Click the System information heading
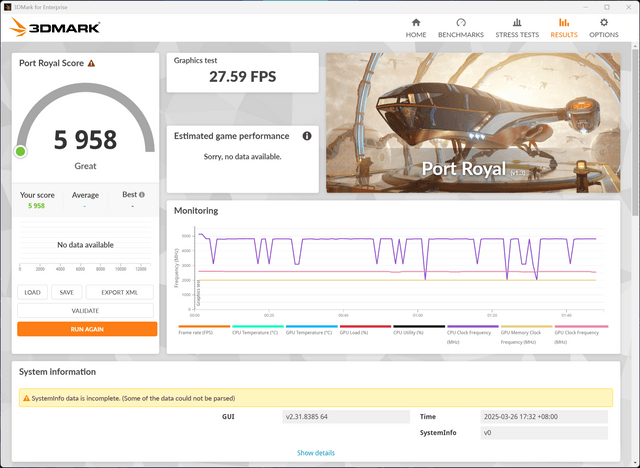The height and width of the screenshot is (468, 640). click(x=57, y=372)
